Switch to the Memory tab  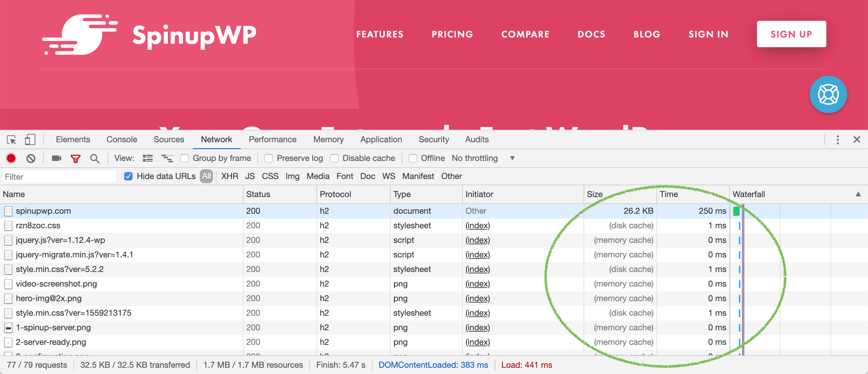coord(329,139)
